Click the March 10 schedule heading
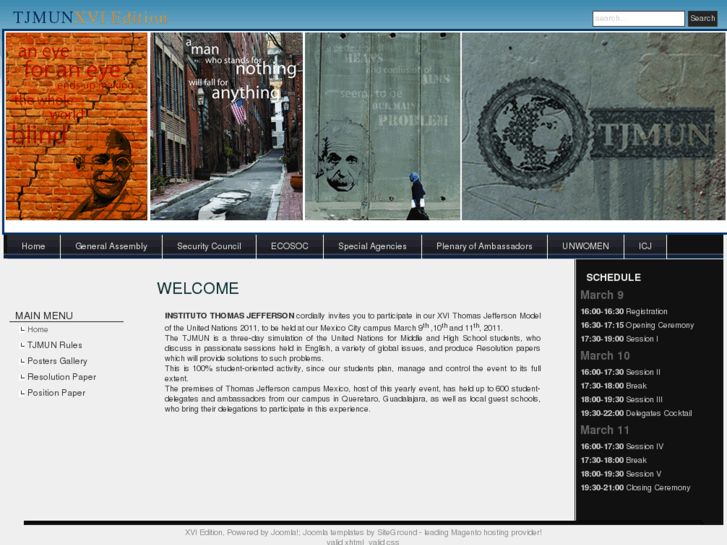The image size is (727, 545). click(x=605, y=356)
